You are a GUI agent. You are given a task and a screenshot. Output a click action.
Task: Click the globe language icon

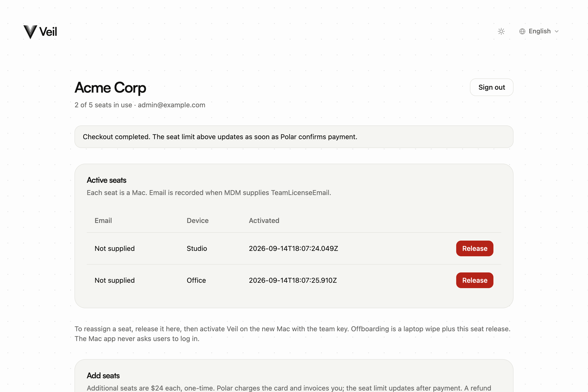point(522,31)
